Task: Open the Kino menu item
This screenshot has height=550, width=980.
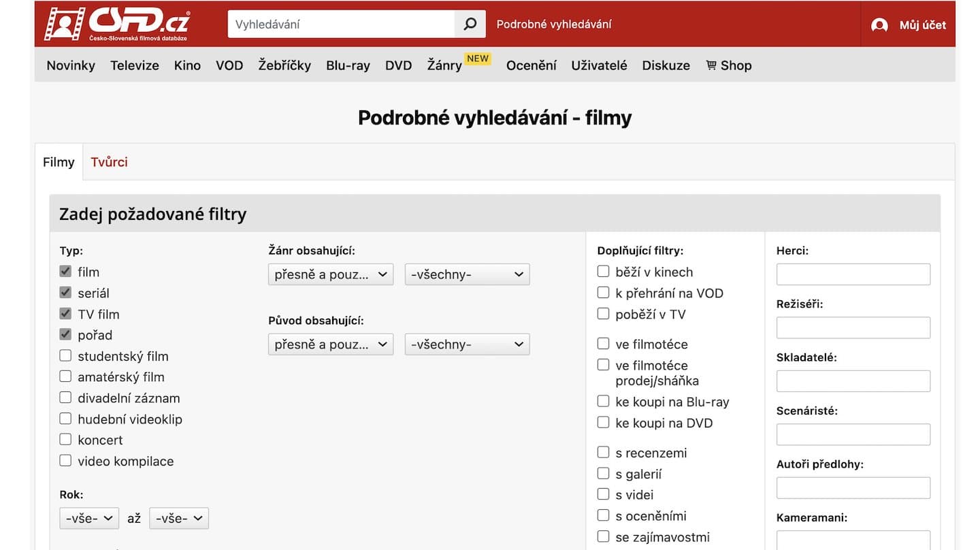Action: tap(187, 65)
